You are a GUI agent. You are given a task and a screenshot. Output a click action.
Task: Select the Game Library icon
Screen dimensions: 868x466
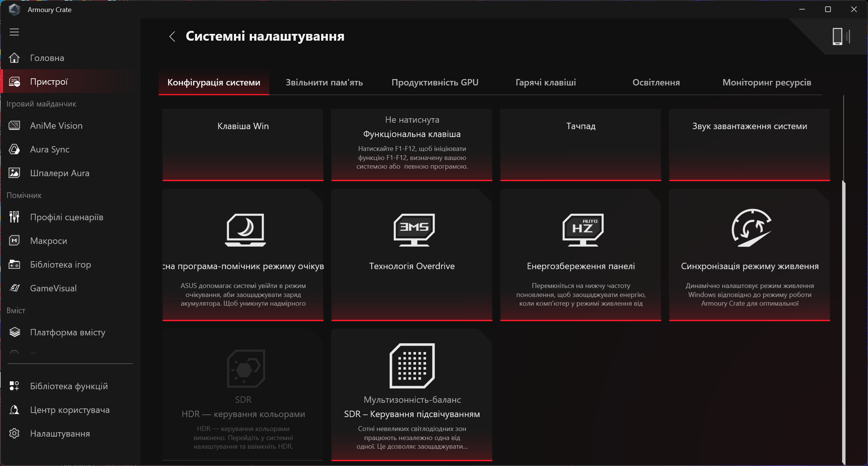point(14,265)
